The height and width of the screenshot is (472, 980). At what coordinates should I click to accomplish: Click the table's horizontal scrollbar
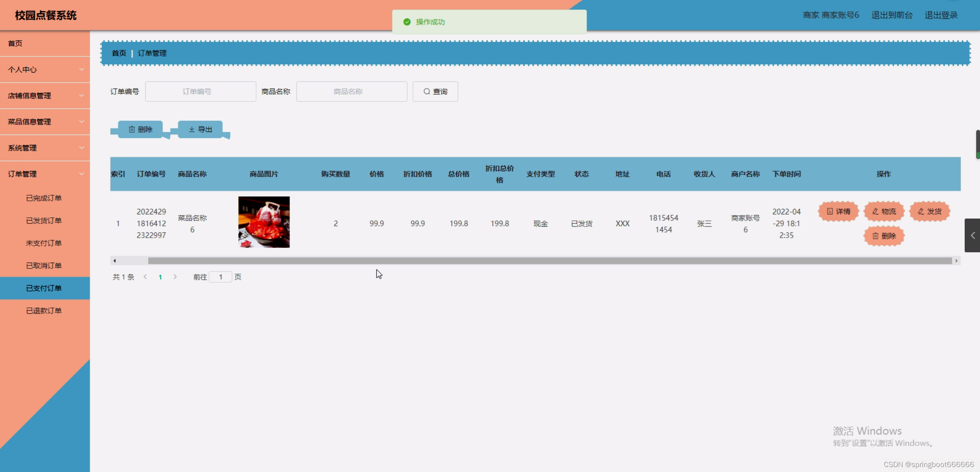click(x=549, y=261)
